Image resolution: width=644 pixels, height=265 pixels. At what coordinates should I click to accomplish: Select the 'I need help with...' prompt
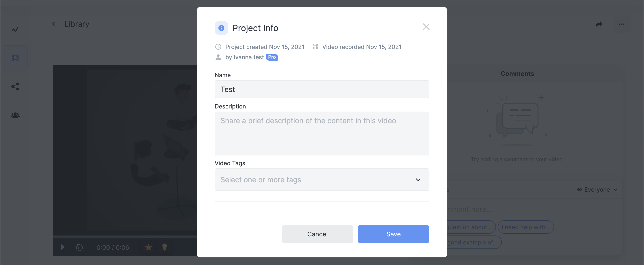526,227
